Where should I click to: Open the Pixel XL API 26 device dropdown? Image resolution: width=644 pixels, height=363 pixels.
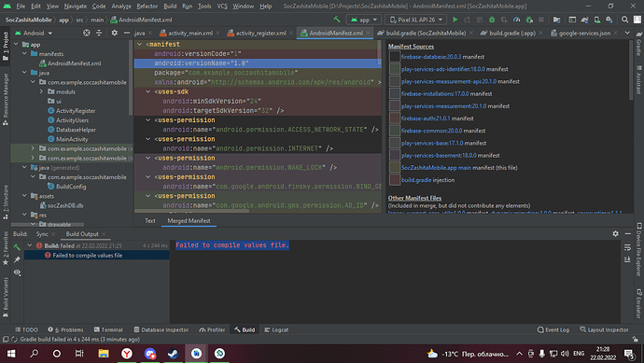coord(416,20)
